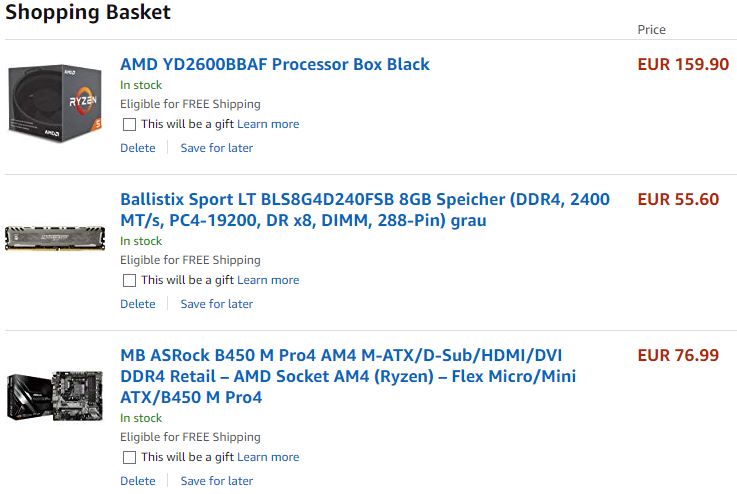Enable the gift checkbox for Ballistix memory
The image size is (737, 494).
pos(129,281)
